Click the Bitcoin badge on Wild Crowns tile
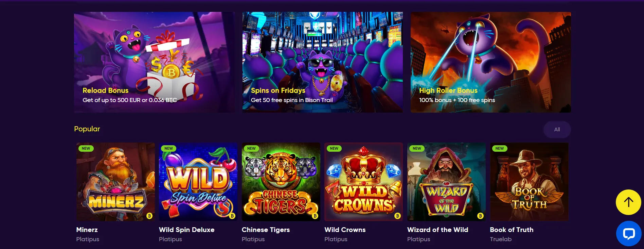Image resolution: width=644 pixels, height=249 pixels. point(397,216)
